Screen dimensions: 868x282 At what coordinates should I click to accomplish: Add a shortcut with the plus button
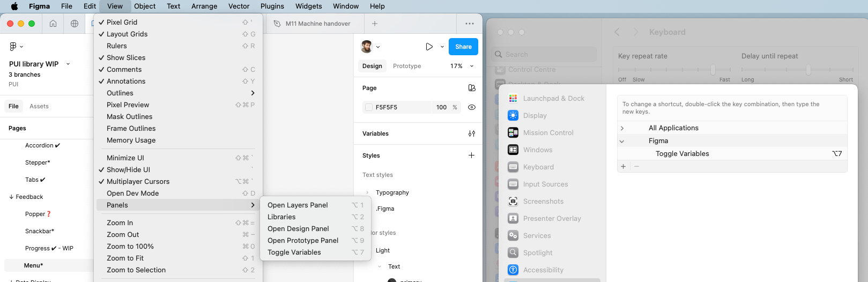click(623, 167)
